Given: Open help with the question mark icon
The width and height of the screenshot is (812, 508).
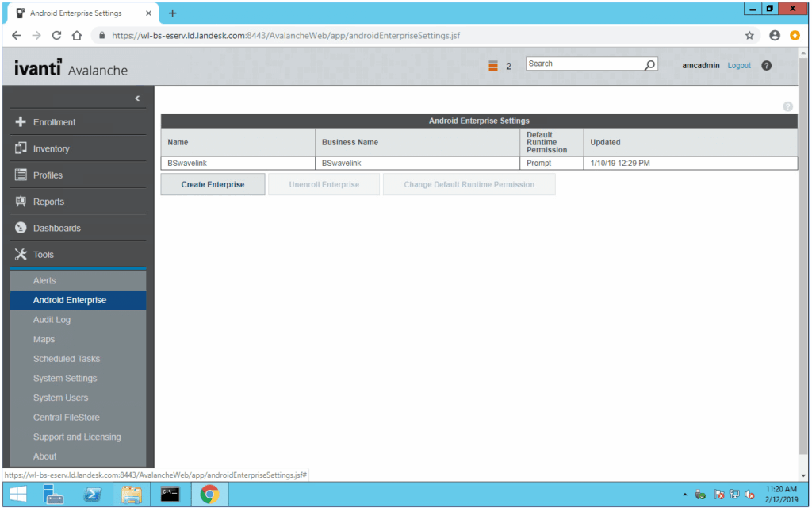Looking at the screenshot, I should [x=766, y=66].
